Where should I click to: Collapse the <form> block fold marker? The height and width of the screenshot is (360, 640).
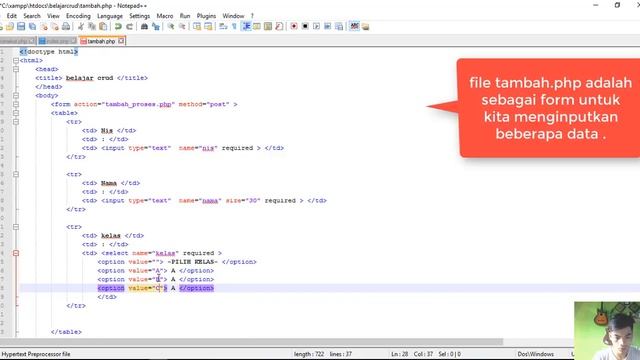click(x=16, y=104)
